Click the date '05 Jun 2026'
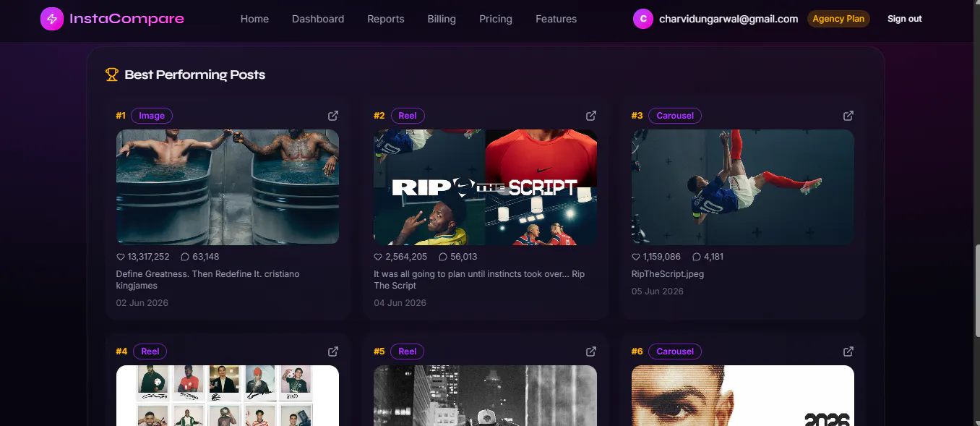980x426 pixels. (658, 291)
